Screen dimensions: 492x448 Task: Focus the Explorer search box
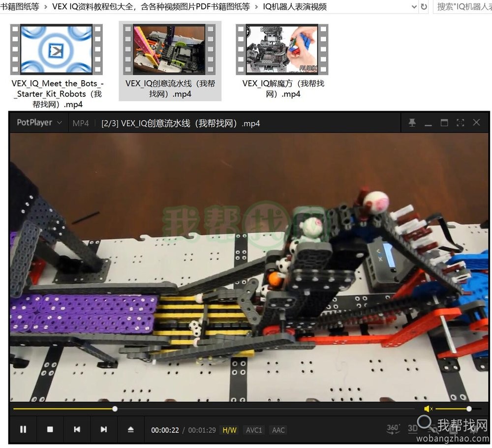pyautogui.click(x=462, y=6)
